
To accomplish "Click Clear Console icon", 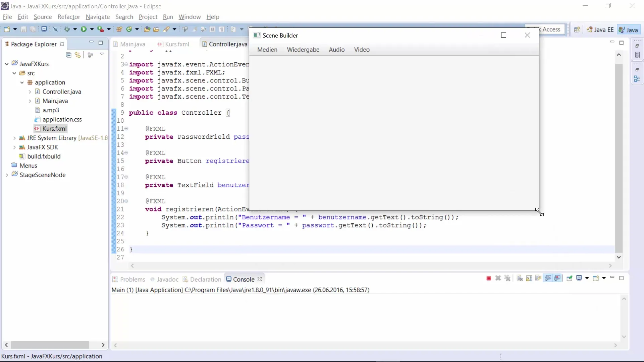I will (520, 278).
